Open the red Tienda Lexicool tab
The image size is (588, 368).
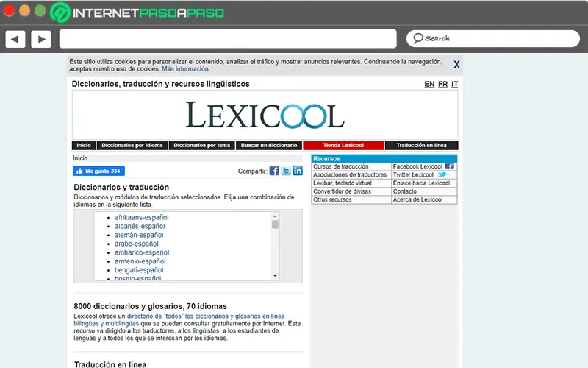tap(343, 145)
